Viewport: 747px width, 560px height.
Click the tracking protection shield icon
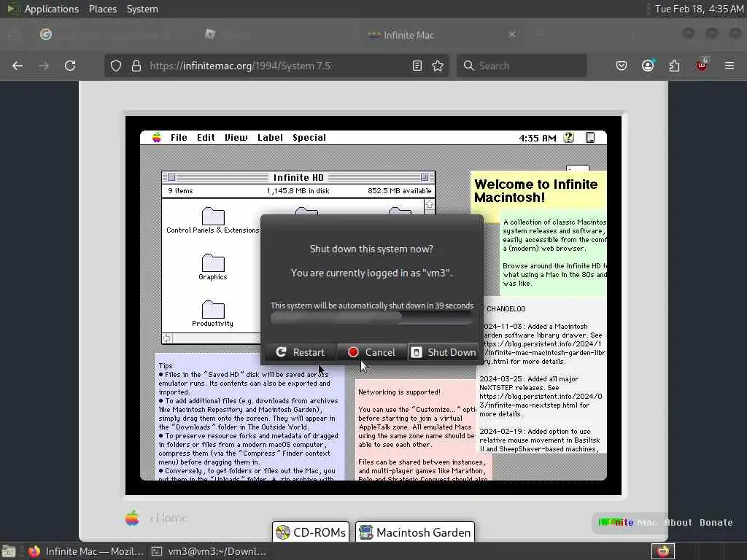(116, 66)
